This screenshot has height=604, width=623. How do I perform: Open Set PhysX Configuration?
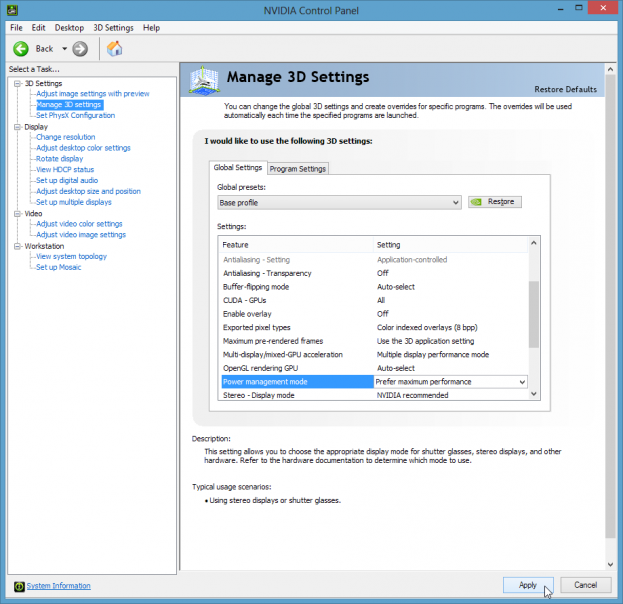point(75,115)
